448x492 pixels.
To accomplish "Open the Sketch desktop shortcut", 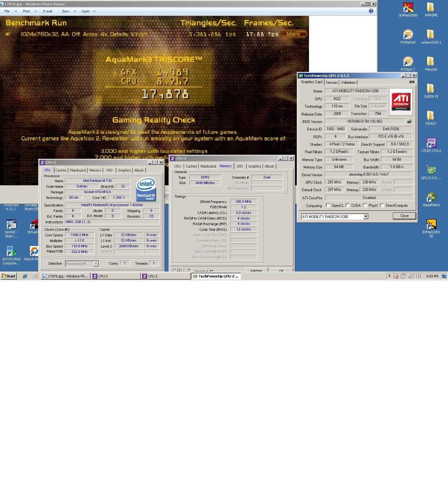I will (31, 254).
